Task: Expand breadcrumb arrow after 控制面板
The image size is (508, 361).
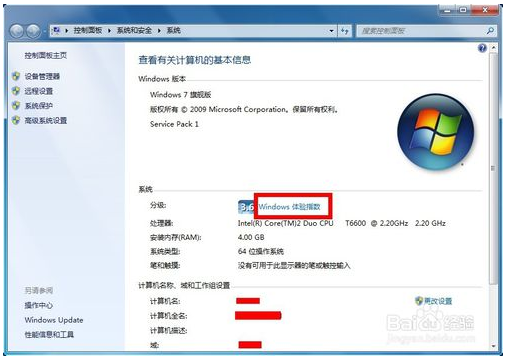Action: (x=109, y=31)
